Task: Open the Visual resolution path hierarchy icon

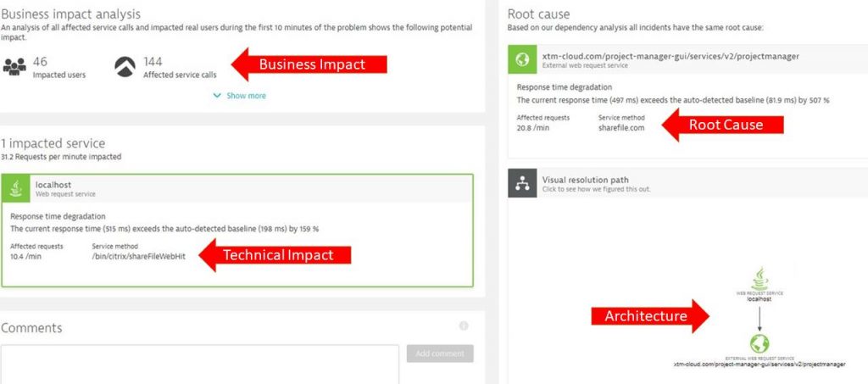Action: 522,183
